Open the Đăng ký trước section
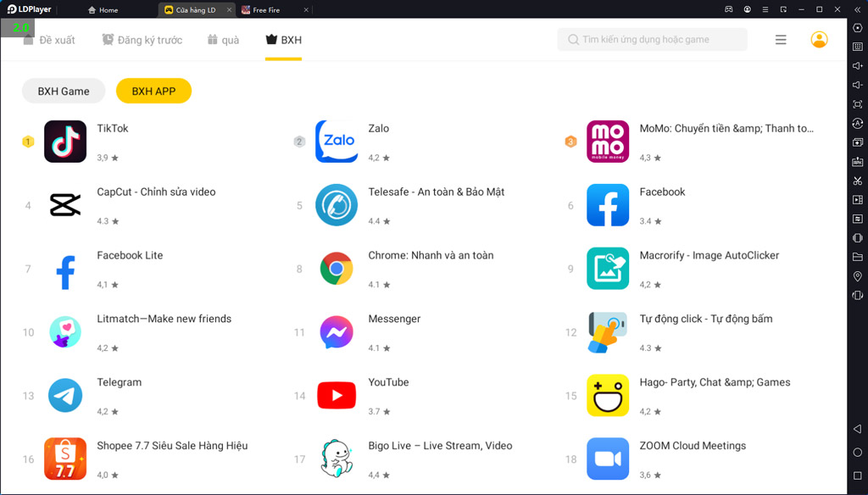The height and width of the screenshot is (495, 868). [141, 39]
